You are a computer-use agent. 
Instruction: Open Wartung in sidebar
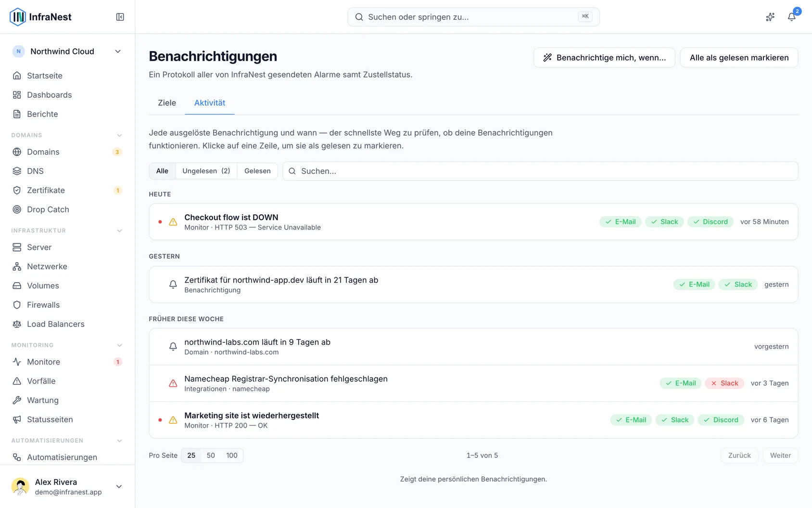[67, 400]
